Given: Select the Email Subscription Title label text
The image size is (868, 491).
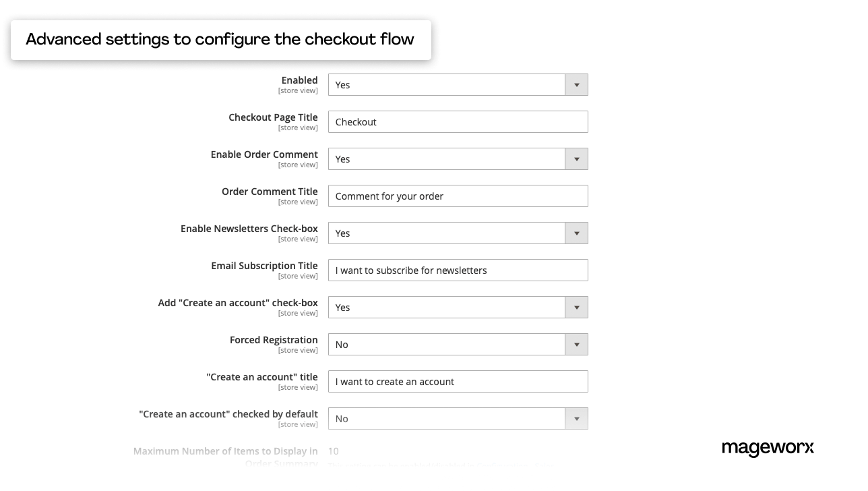Looking at the screenshot, I should [264, 265].
